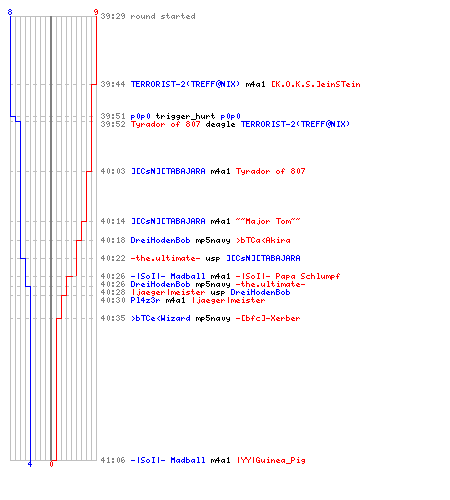The height and width of the screenshot is (500, 450).
Task: Click victim |YY|Guinea_Pig at 41:06
Action: [271, 460]
